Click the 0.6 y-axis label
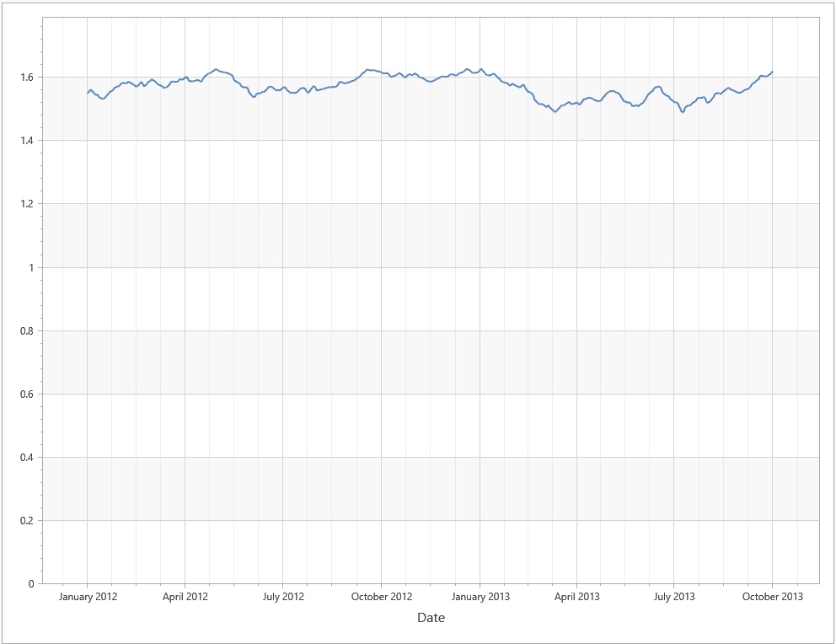The image size is (836, 644). coord(27,394)
